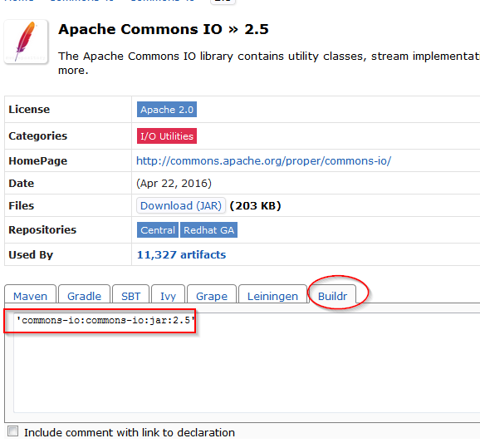This screenshot has width=480, height=448.
Task: Click the Repositories row label
Action: (42, 230)
